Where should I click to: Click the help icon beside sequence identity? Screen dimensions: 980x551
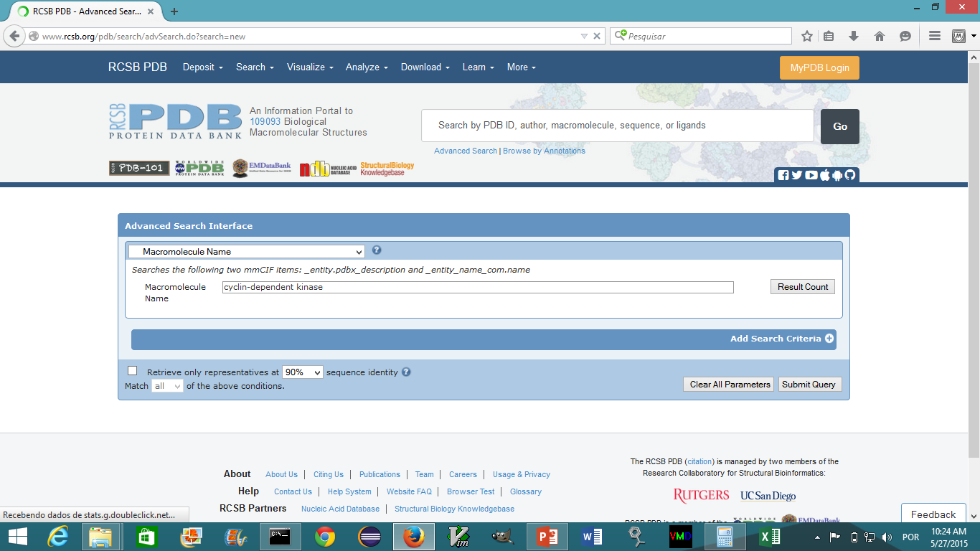(x=406, y=372)
